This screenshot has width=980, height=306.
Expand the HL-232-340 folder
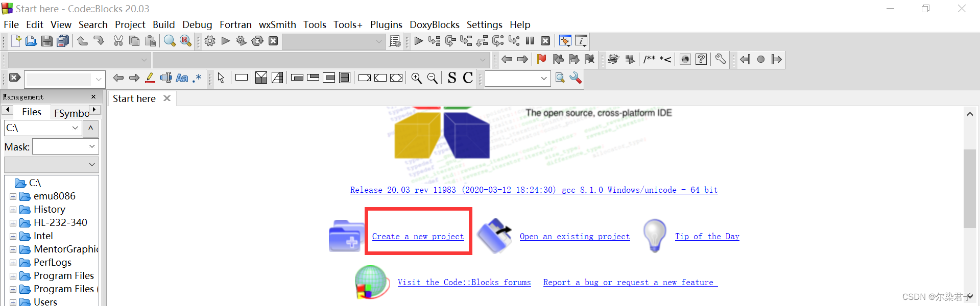pos(13,223)
